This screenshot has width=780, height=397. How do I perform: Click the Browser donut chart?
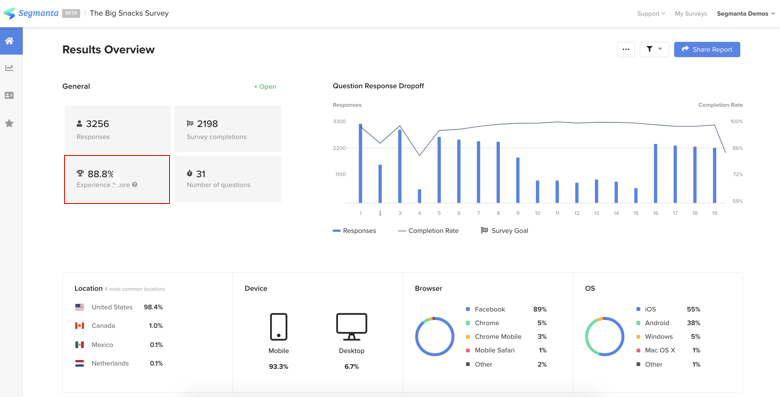tap(434, 336)
